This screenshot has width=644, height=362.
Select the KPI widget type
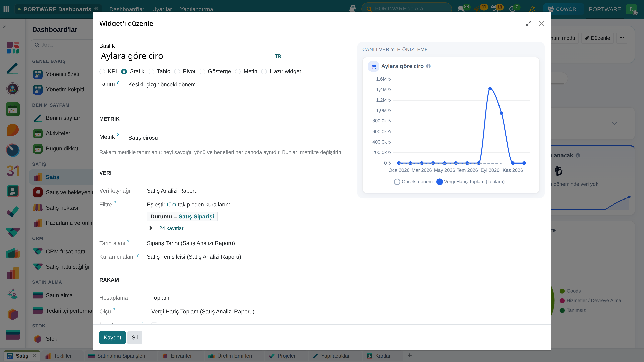point(102,72)
